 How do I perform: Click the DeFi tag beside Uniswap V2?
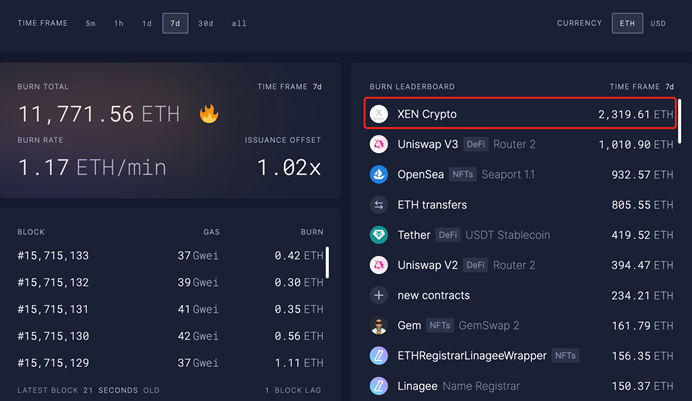[475, 265]
